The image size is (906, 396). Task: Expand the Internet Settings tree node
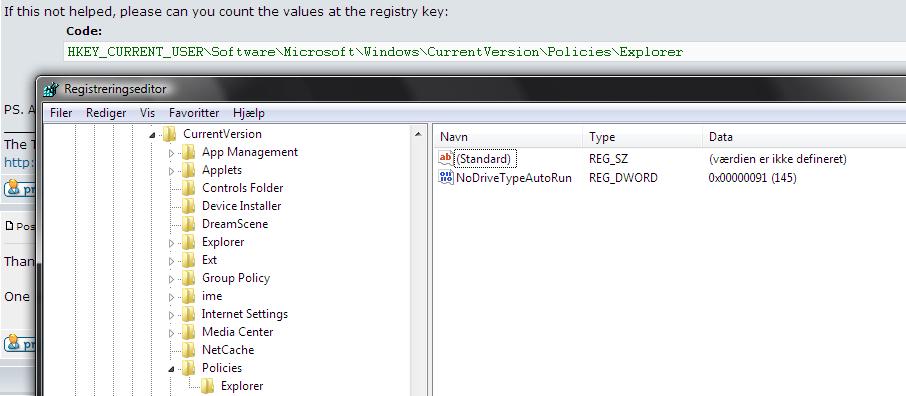tap(171, 315)
